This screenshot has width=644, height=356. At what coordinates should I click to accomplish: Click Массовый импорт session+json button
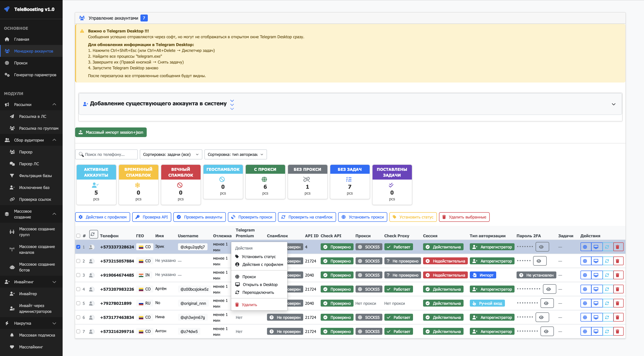[111, 132]
